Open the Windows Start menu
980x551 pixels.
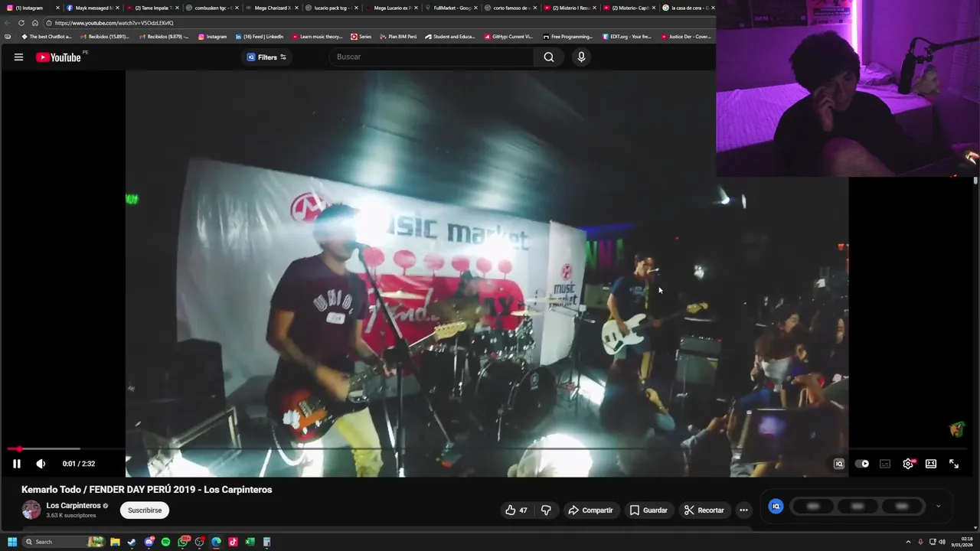click(11, 542)
